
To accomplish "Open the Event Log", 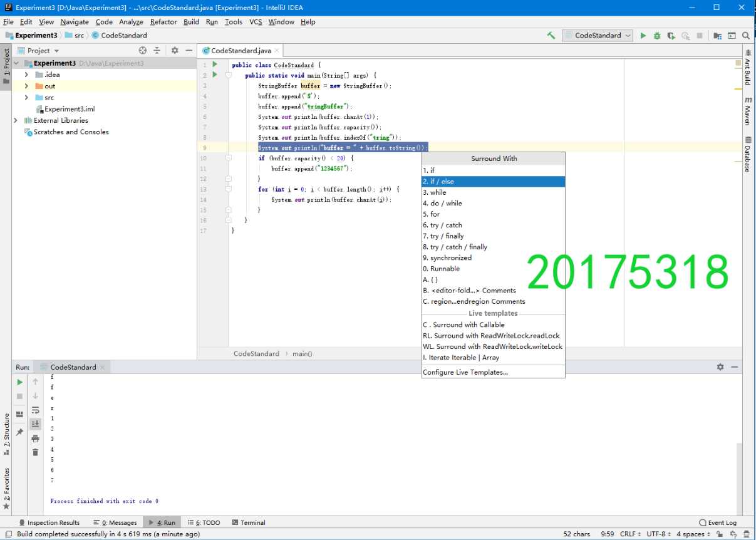I will click(x=718, y=522).
